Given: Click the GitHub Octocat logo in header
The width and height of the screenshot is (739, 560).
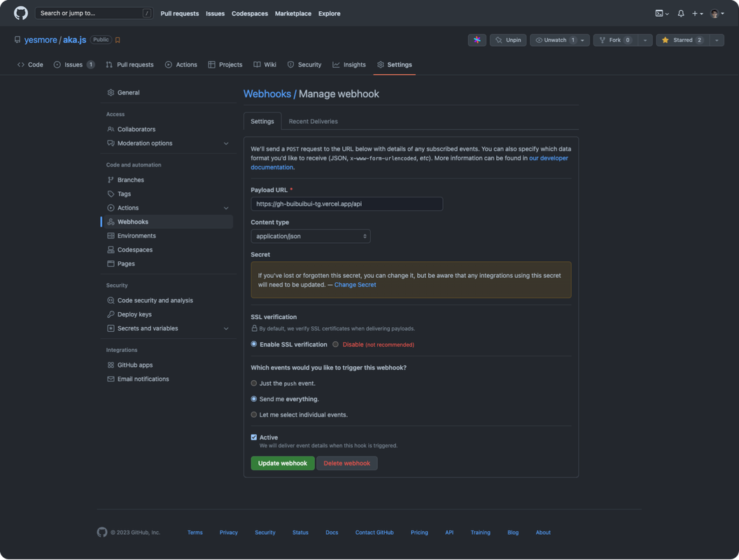Looking at the screenshot, I should [21, 13].
